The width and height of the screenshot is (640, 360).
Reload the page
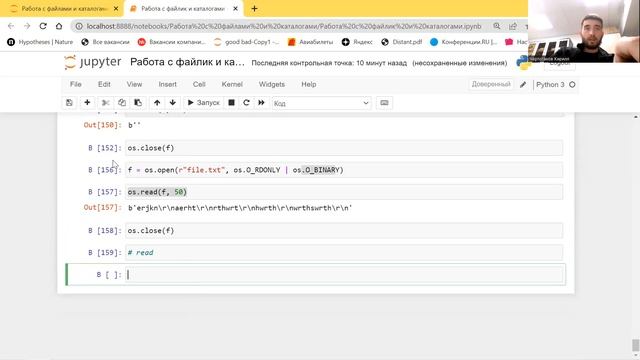[43, 26]
